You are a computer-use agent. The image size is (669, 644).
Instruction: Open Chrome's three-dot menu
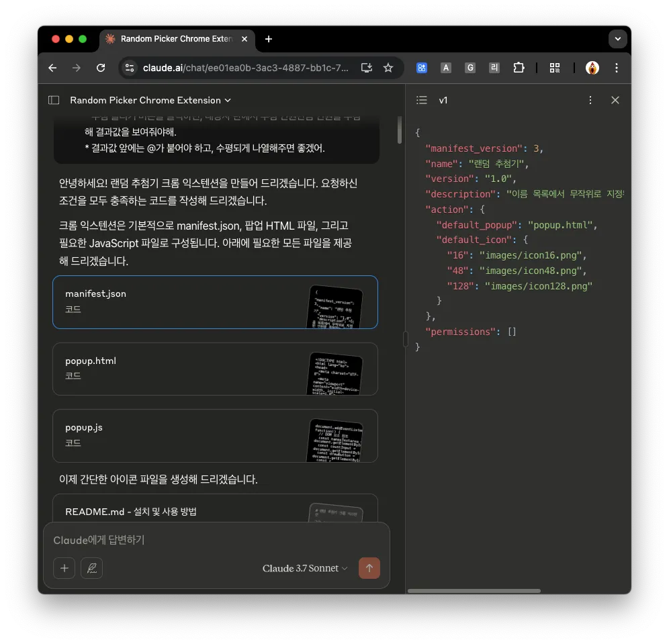[x=617, y=68]
